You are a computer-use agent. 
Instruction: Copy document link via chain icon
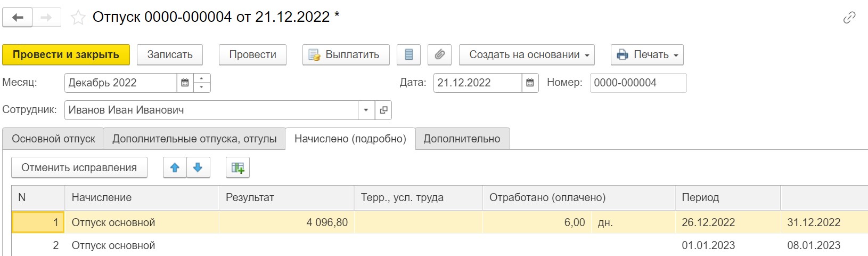point(849,18)
